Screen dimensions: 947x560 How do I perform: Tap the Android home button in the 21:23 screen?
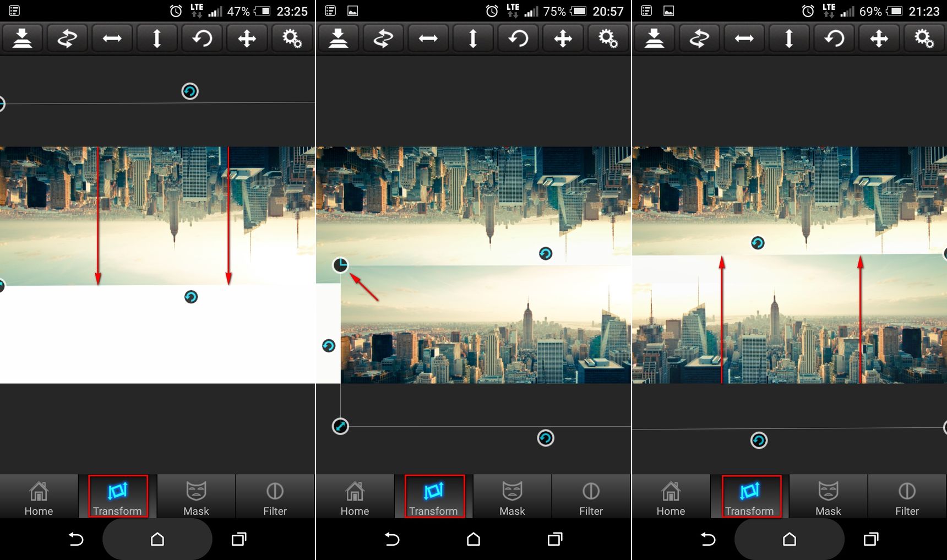790,539
